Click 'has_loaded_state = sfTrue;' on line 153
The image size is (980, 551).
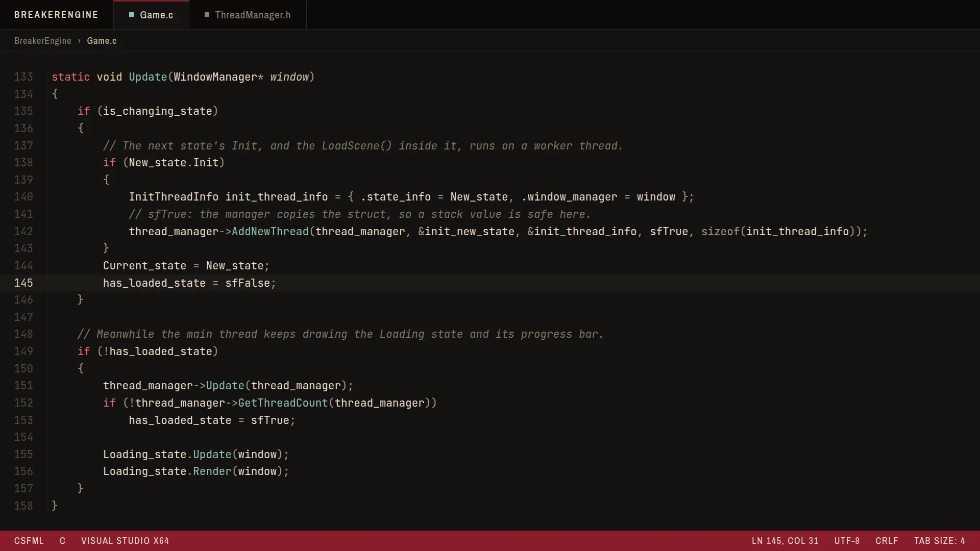pos(212,420)
